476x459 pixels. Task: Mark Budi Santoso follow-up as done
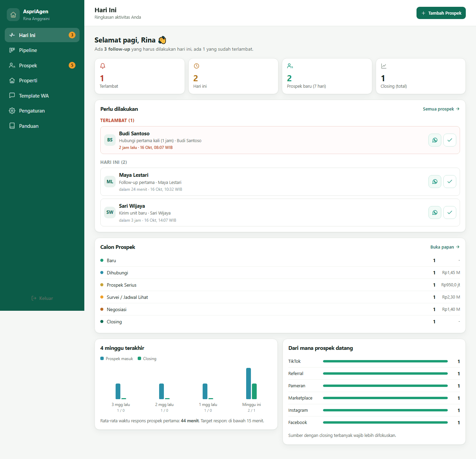(450, 140)
